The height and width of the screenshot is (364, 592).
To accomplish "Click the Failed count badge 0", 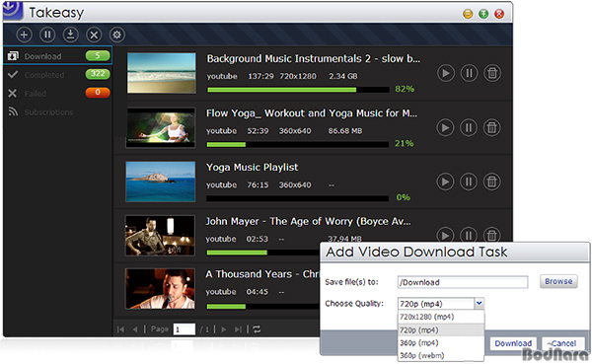I will click(98, 92).
